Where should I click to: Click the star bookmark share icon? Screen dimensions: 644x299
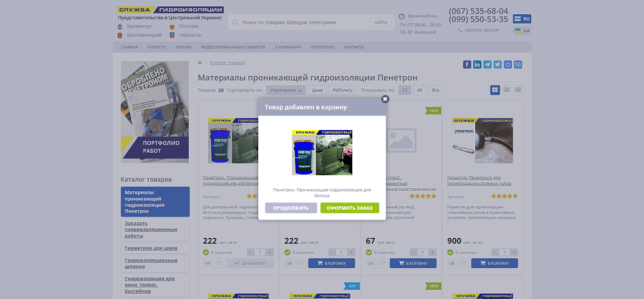508,64
